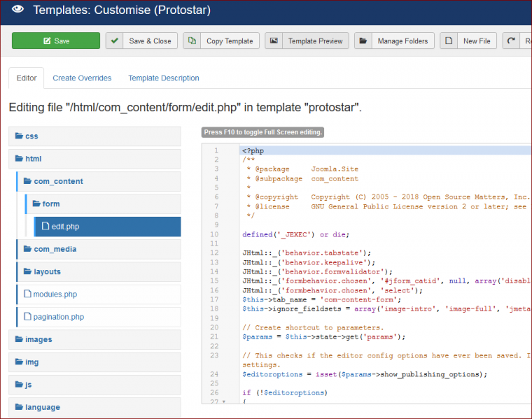This screenshot has height=419, width=532.
Task: Open the Template Description tab
Action: [163, 78]
